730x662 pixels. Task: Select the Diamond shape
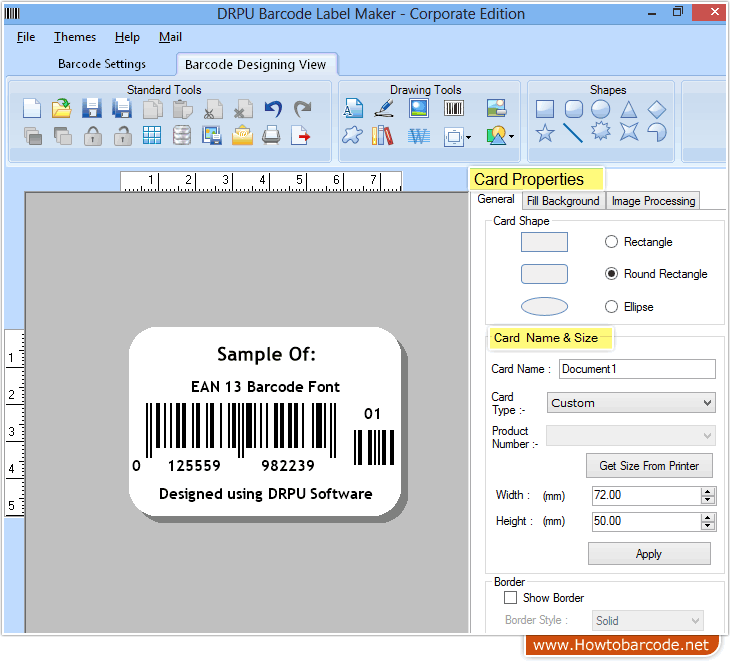tap(656, 109)
